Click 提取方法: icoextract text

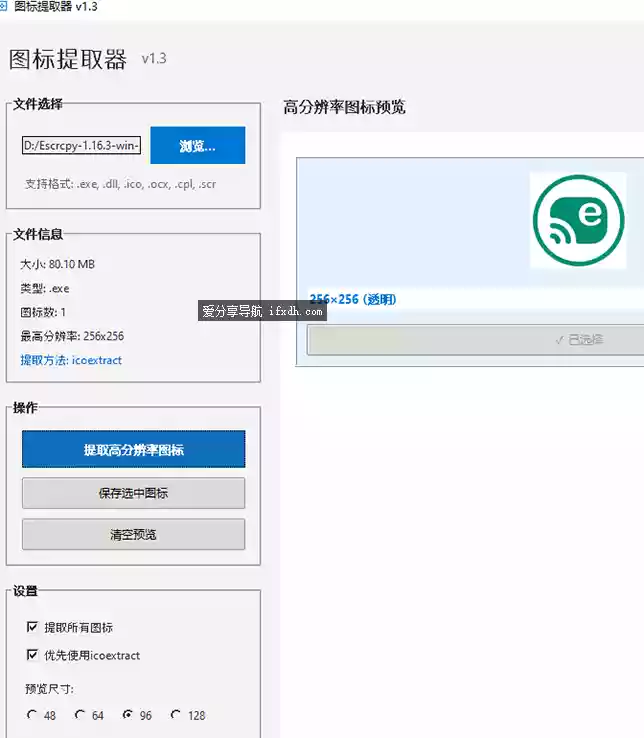(71, 360)
